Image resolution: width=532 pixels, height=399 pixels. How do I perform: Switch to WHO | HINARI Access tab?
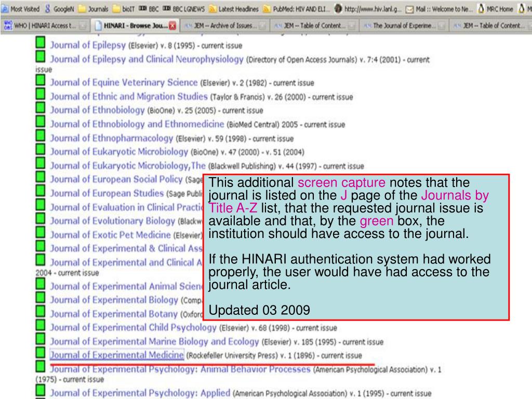tap(44, 25)
